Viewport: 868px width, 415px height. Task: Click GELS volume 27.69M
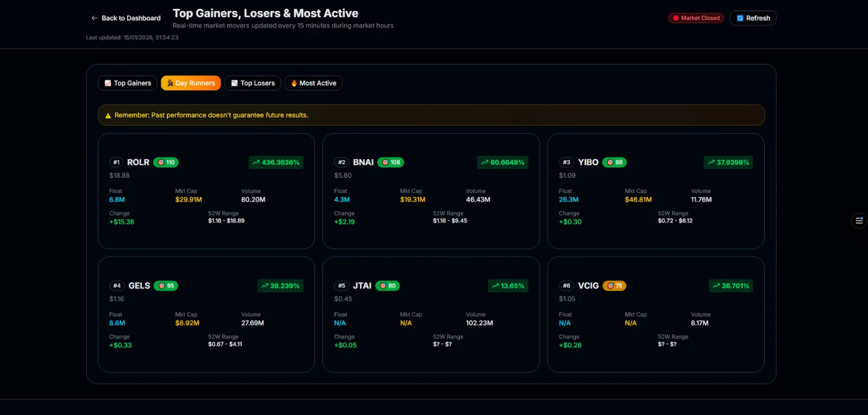[x=252, y=323]
